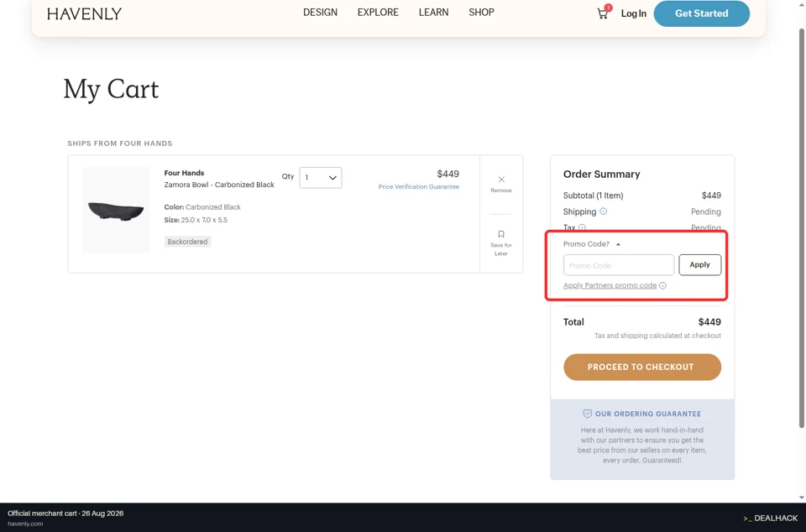Open the DESIGN menu

point(320,13)
